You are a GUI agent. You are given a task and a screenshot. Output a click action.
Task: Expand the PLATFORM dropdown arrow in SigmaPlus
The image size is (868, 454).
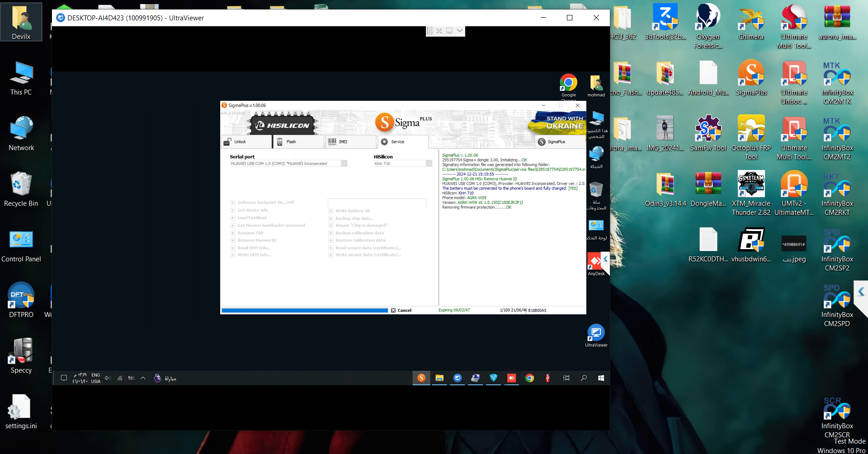tap(222, 113)
